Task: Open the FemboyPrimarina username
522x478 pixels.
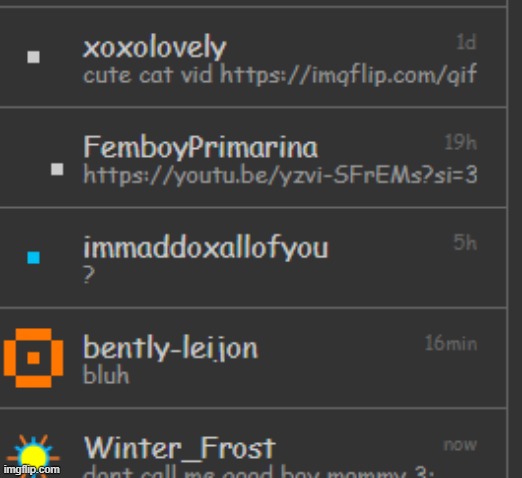Action: [200, 147]
